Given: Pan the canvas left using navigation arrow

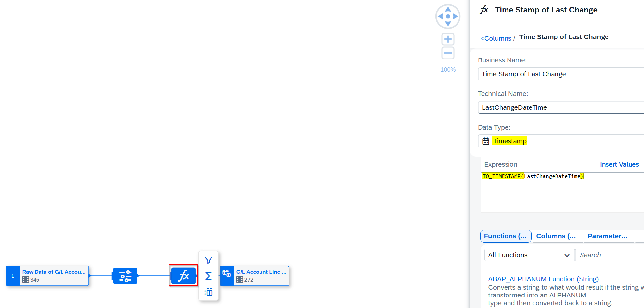Looking at the screenshot, I should (x=440, y=16).
